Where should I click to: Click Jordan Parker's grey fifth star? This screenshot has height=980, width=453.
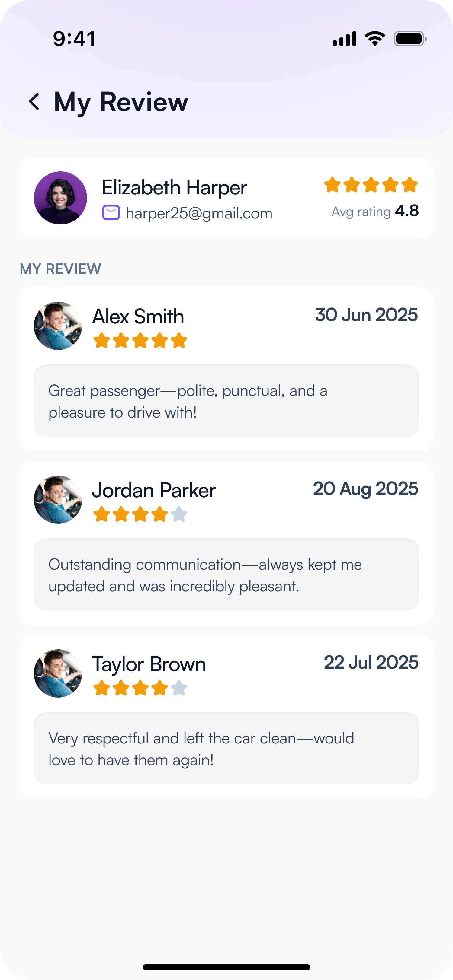tap(179, 514)
